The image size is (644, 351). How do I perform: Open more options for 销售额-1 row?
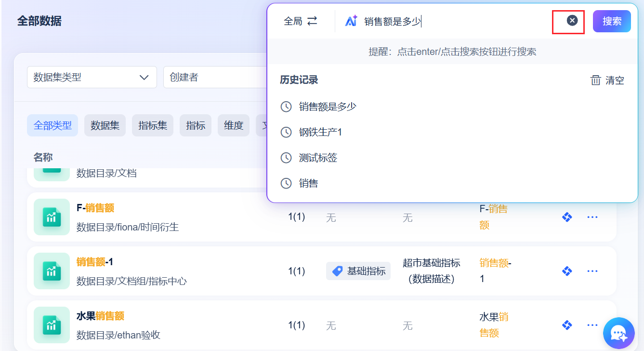click(x=592, y=271)
